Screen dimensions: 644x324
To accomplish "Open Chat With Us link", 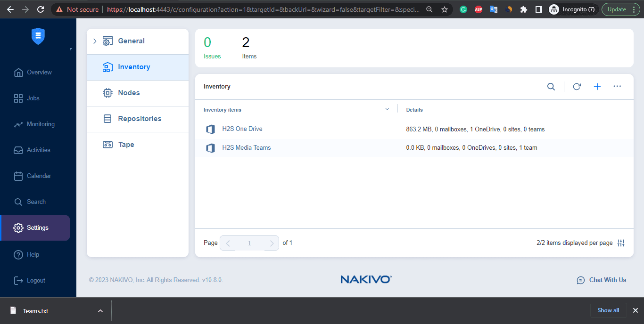I will click(602, 280).
